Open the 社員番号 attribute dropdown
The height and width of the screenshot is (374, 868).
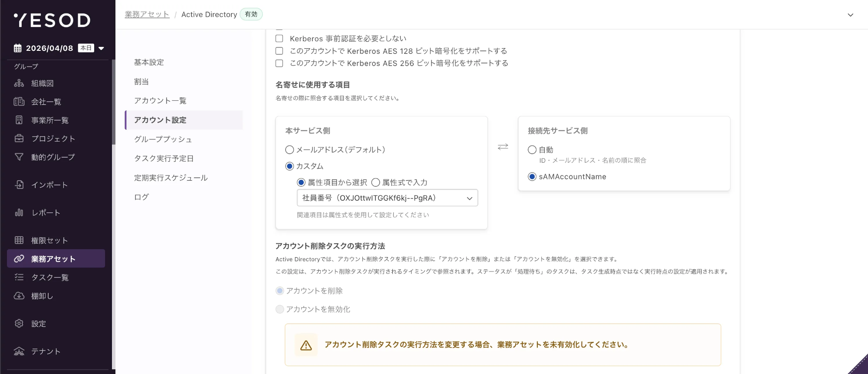[387, 198]
